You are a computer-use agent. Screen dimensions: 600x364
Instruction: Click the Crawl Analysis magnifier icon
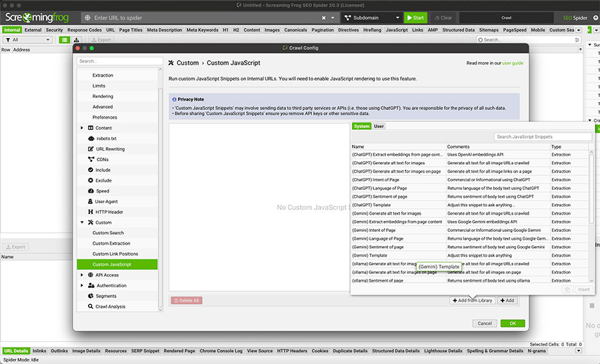(x=91, y=307)
